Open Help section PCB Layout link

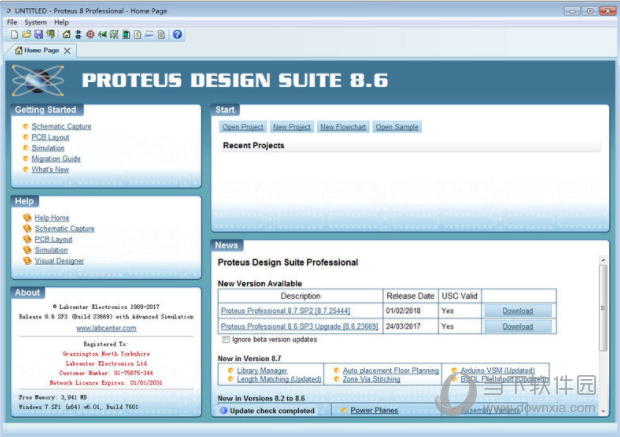click(53, 239)
